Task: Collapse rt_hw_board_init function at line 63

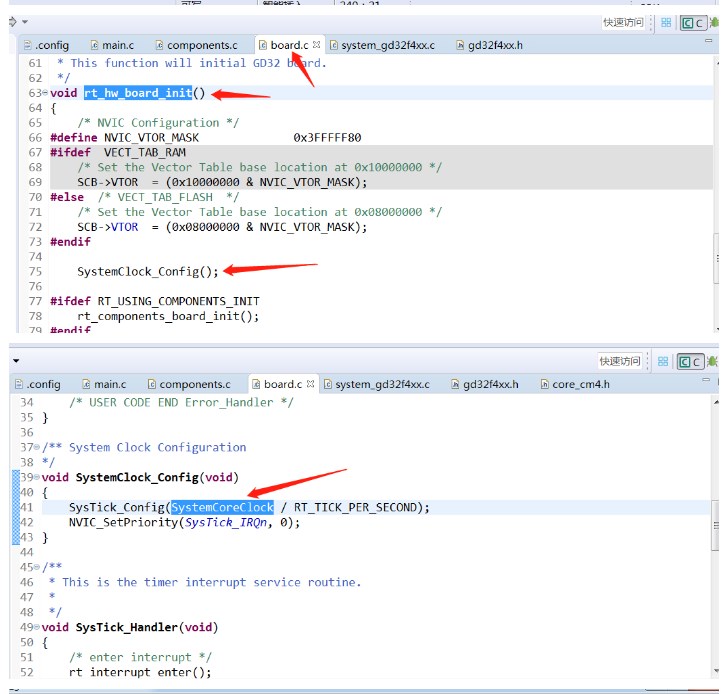Action: point(46,94)
